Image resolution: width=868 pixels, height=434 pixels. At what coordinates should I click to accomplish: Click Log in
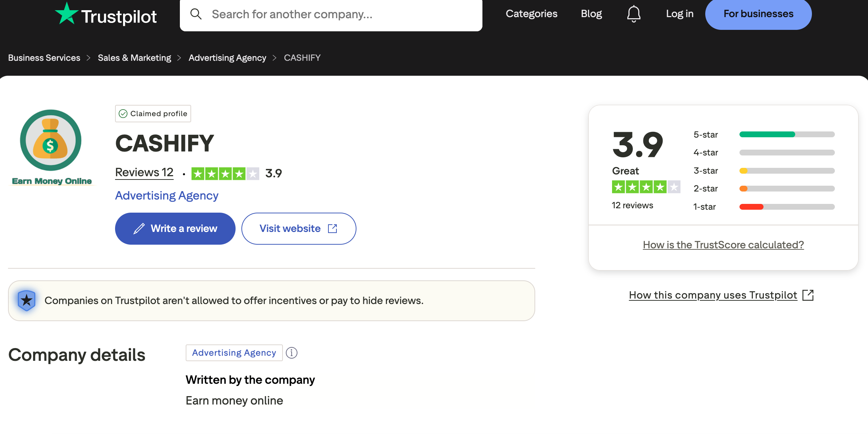[679, 14]
